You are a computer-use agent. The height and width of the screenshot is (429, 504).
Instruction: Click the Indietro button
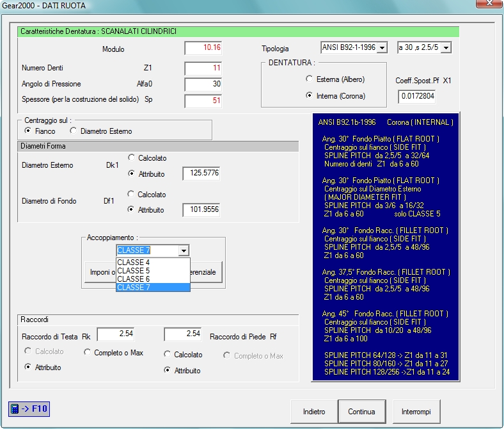[x=314, y=412]
